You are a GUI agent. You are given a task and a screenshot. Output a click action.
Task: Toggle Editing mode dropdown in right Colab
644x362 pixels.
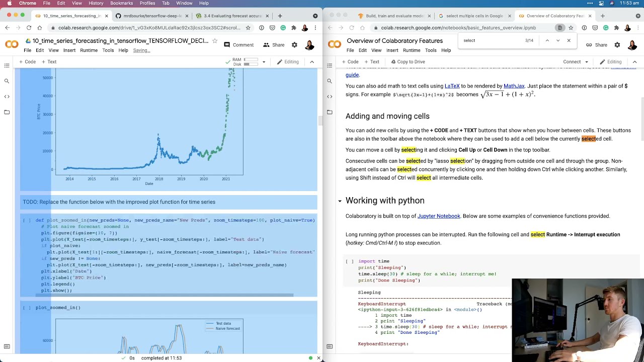611,62
